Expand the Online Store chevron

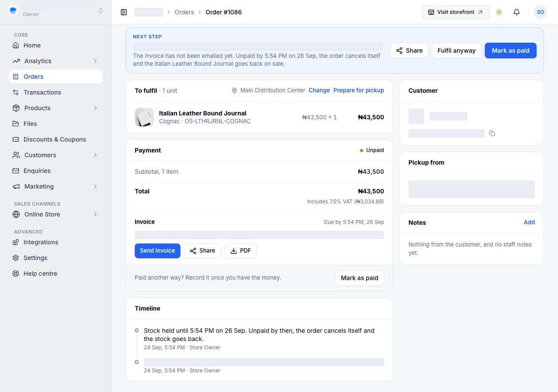click(x=95, y=214)
